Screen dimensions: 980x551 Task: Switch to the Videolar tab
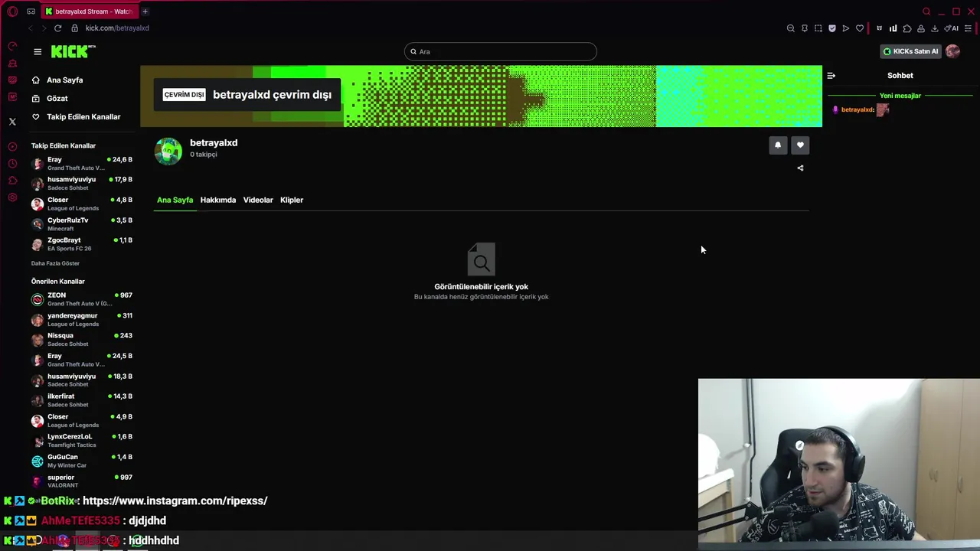258,200
